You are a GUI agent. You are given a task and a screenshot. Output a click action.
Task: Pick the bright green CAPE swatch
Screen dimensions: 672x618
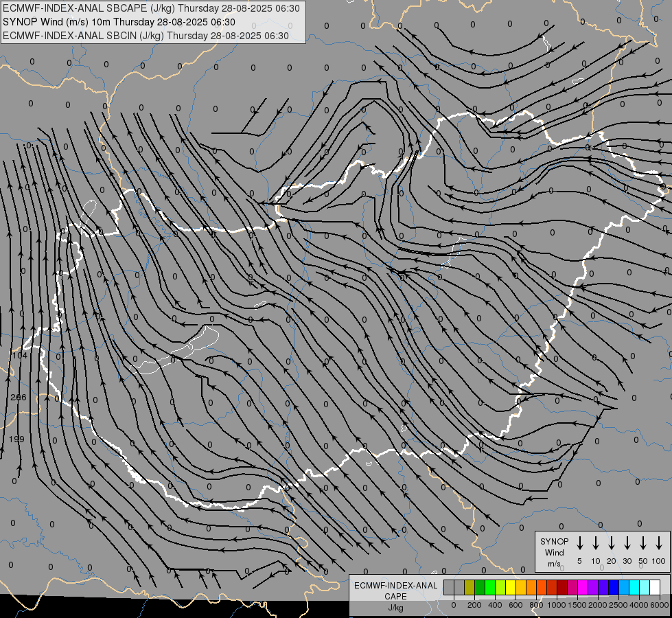pos(490,587)
